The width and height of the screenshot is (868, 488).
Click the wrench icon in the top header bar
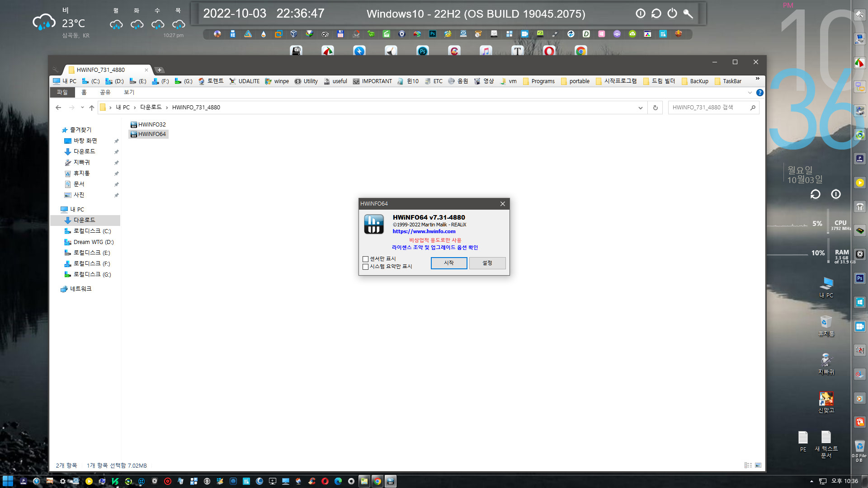click(688, 14)
